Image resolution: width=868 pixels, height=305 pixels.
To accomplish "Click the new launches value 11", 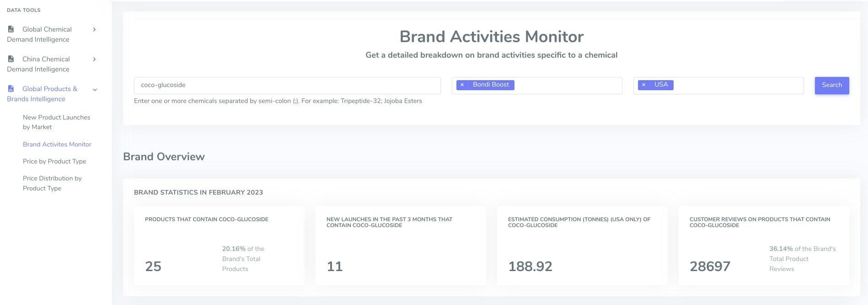I will tap(335, 267).
